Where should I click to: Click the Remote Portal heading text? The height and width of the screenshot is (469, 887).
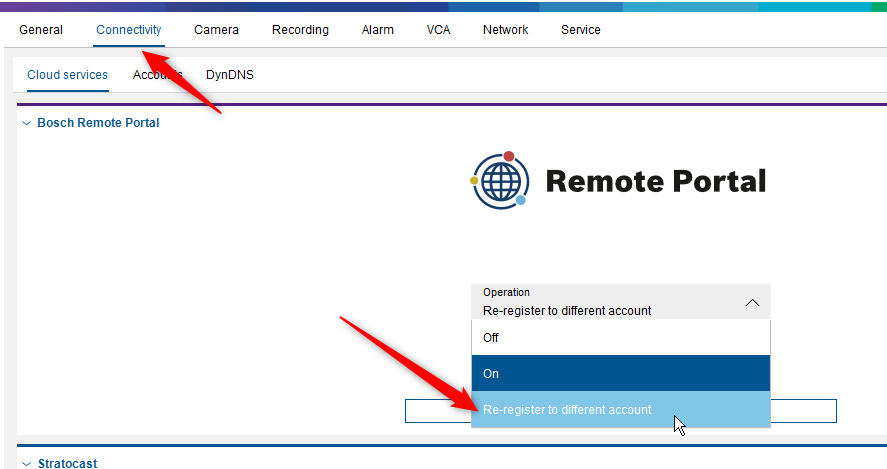pos(656,182)
